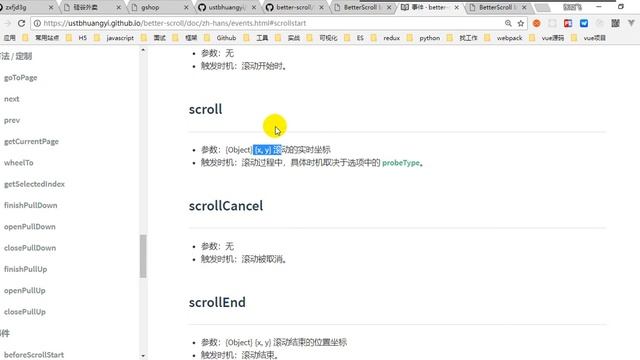This screenshot has width=640, height=360.
Task: Reload the current page
Action: tap(22, 23)
